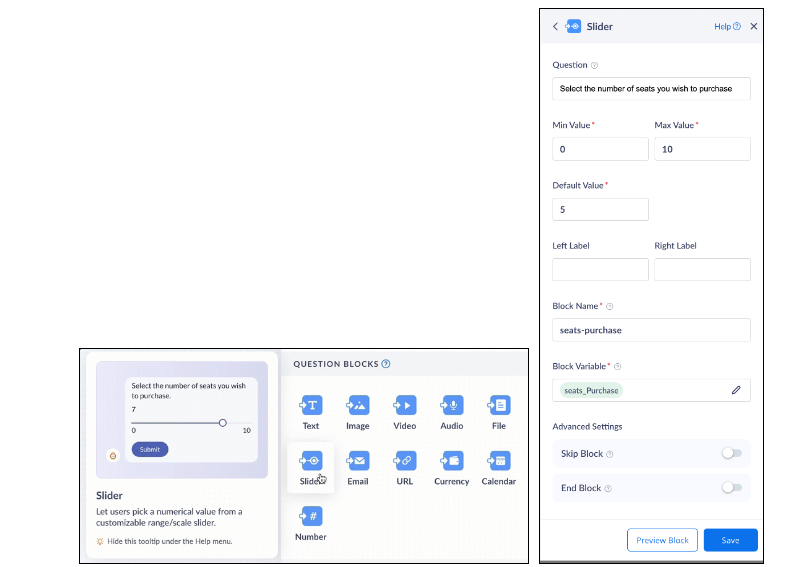Choose the Email question block
This screenshot has width=801, height=567.
(357, 461)
